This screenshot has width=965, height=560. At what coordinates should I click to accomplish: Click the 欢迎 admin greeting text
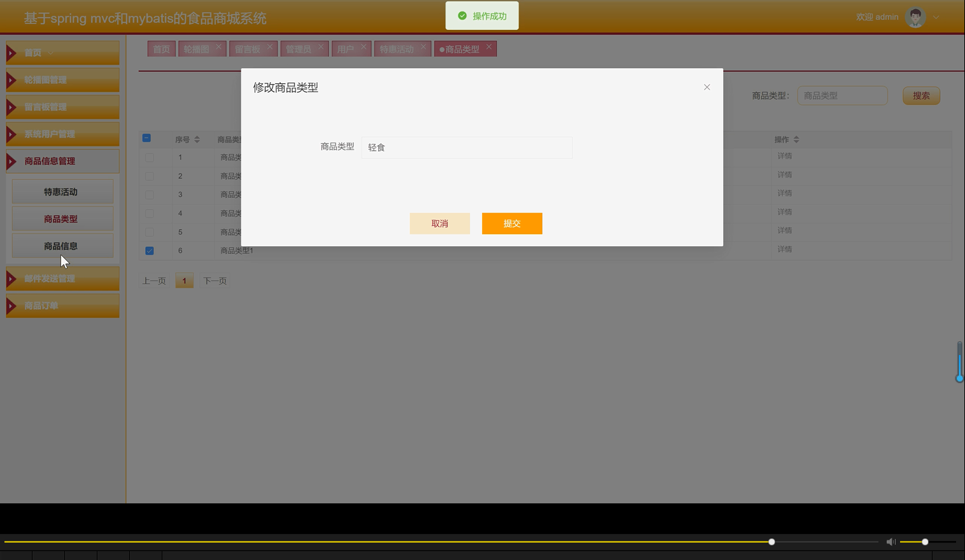click(877, 17)
